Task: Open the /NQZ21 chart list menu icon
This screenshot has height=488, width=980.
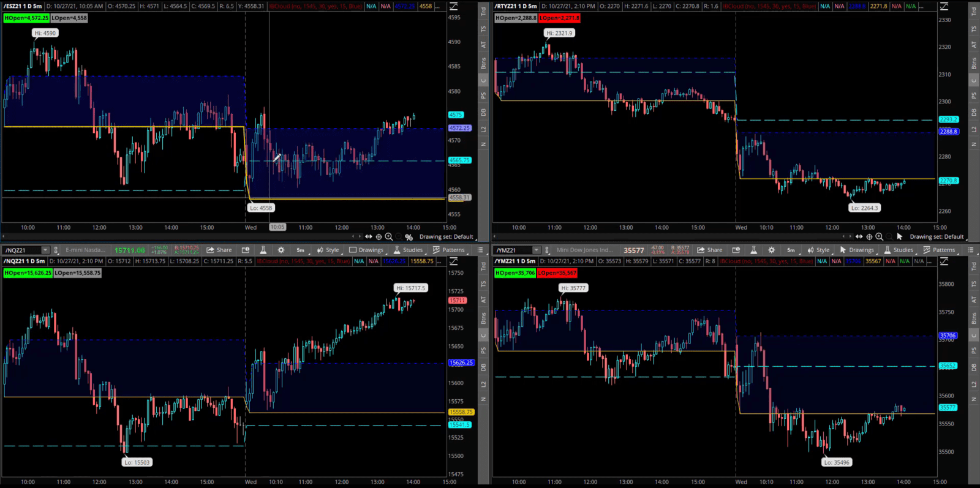Action: [x=480, y=250]
